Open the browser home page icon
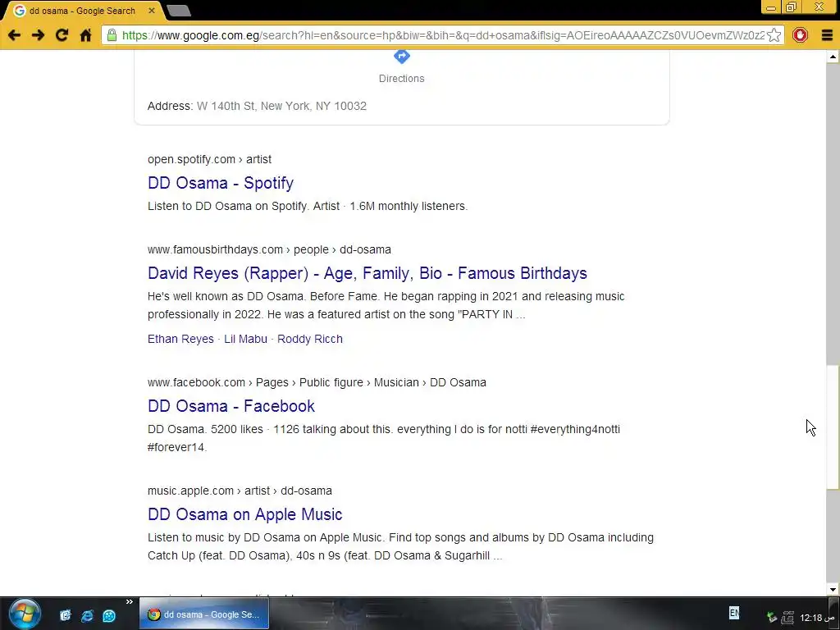840x630 pixels. (85, 35)
